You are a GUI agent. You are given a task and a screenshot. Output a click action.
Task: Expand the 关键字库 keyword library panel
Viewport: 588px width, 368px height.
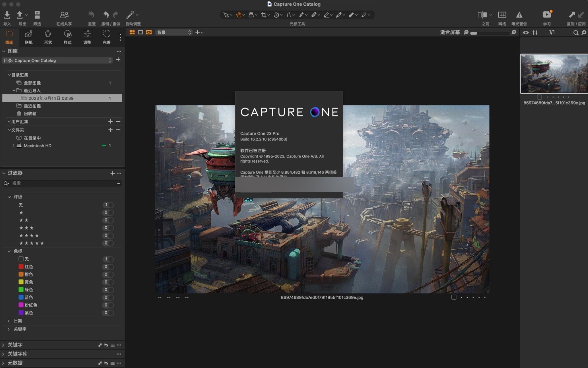point(3,354)
